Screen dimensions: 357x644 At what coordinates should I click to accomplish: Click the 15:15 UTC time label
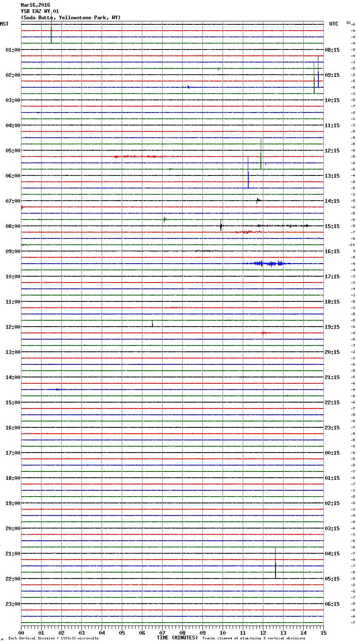coord(332,226)
